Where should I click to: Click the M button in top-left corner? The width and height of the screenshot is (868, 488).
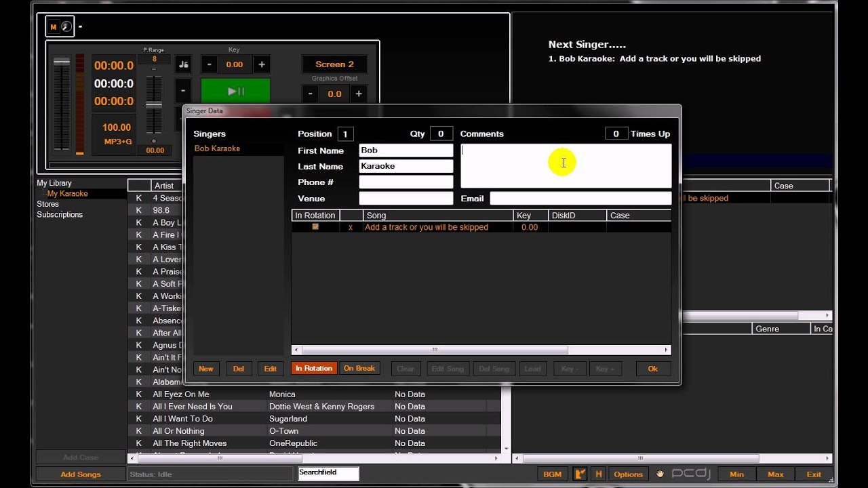tap(53, 27)
